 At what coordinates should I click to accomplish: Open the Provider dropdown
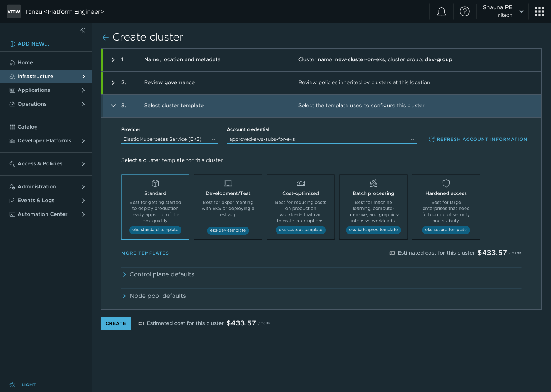(169, 139)
